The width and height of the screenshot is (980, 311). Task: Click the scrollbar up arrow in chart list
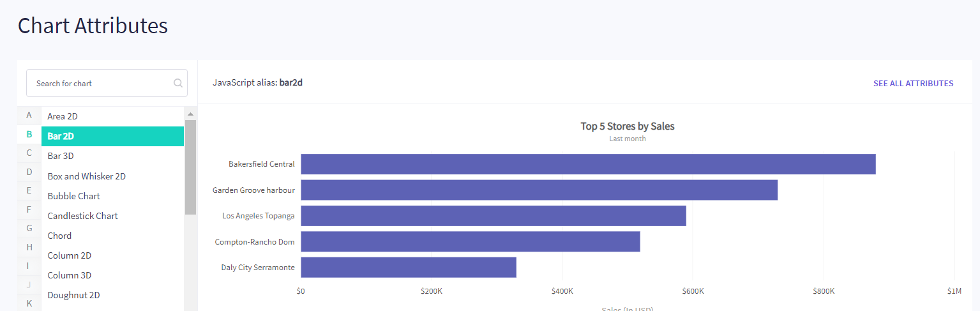pos(190,114)
